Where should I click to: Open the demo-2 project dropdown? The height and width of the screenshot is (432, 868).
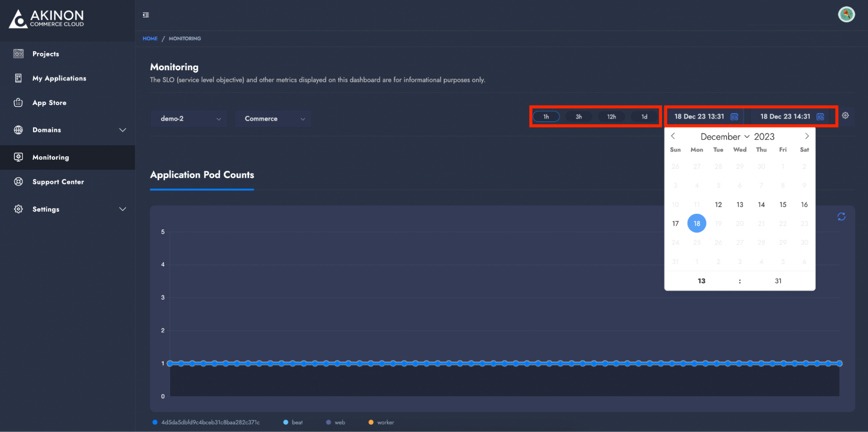[x=189, y=119]
